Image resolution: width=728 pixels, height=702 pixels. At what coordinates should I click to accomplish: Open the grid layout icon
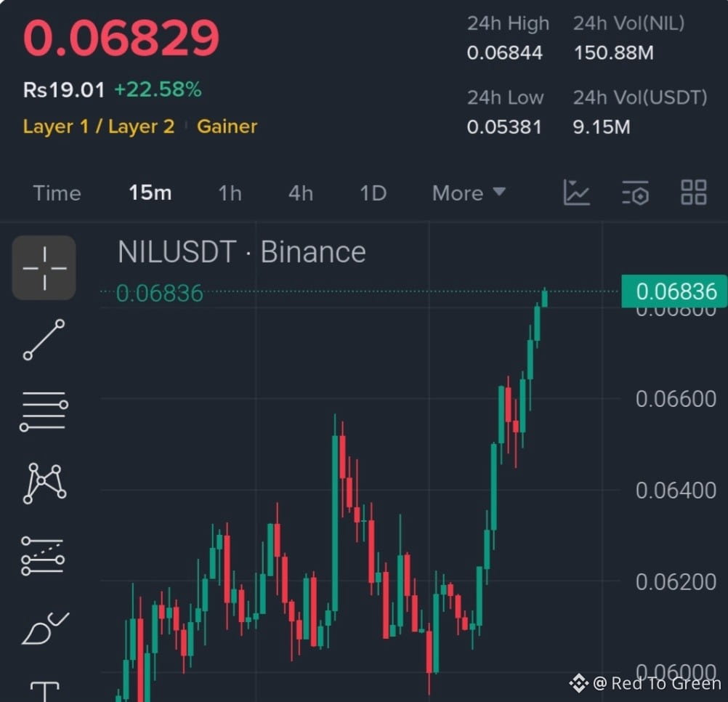[694, 192]
